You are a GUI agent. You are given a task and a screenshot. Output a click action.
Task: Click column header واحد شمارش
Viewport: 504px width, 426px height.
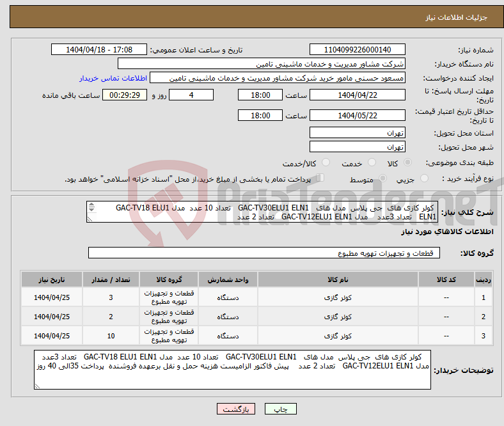click(228, 280)
